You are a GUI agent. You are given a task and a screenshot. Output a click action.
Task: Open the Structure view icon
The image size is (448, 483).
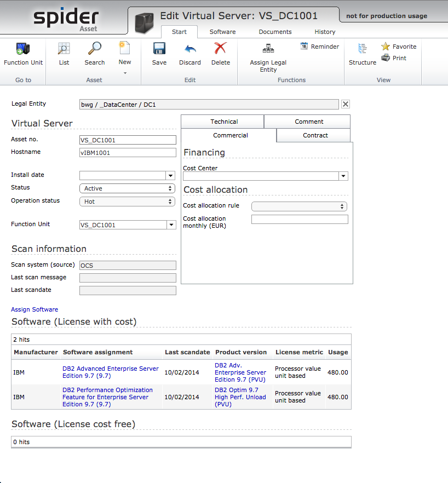[363, 49]
